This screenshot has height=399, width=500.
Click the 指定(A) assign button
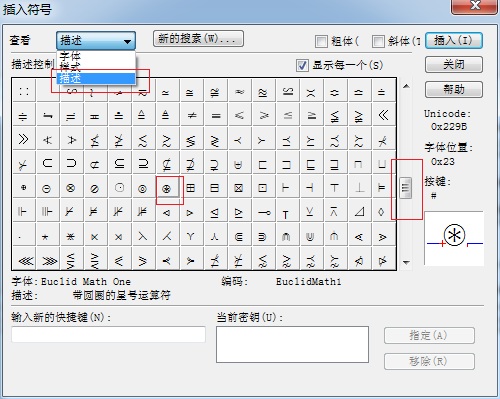(x=429, y=335)
